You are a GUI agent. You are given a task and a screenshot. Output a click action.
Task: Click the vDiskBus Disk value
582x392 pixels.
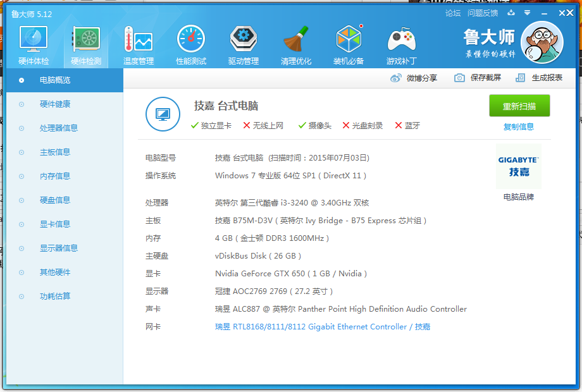point(258,256)
